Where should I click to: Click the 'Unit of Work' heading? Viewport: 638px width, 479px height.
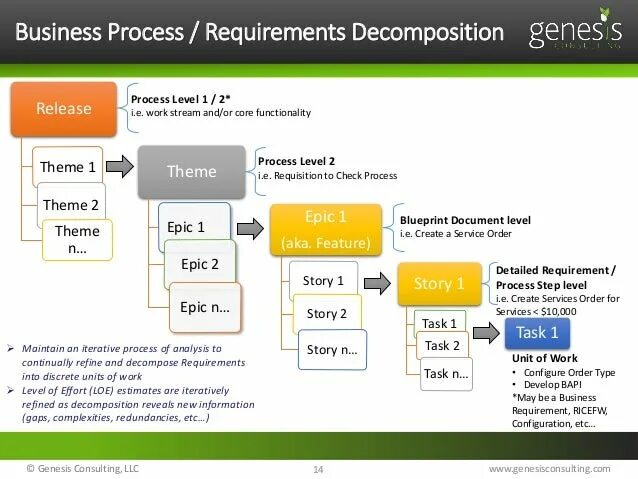pos(545,359)
